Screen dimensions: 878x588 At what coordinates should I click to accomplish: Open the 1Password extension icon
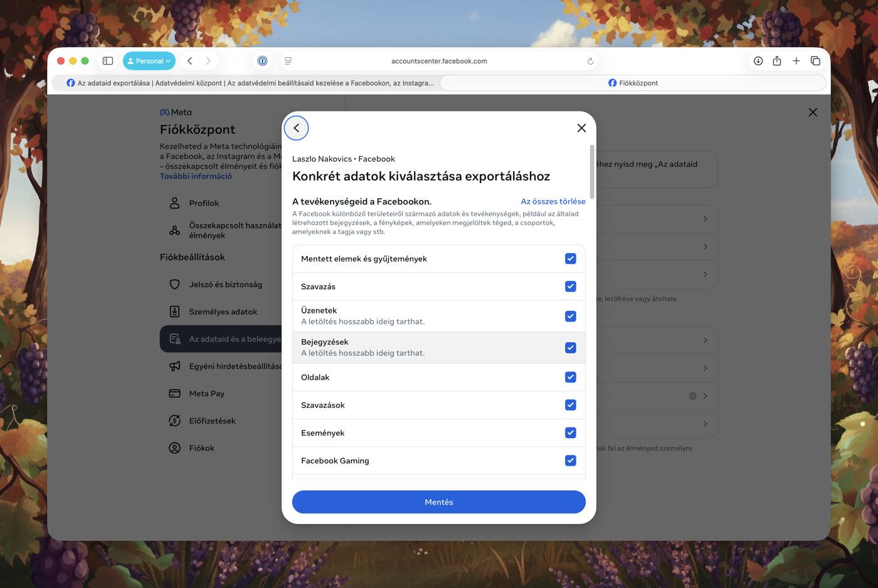263,61
